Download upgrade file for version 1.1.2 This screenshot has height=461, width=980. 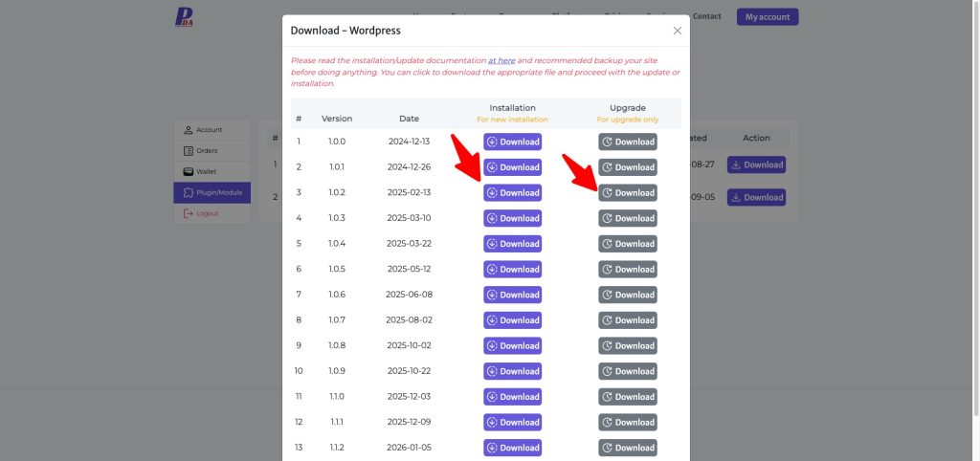(x=628, y=448)
